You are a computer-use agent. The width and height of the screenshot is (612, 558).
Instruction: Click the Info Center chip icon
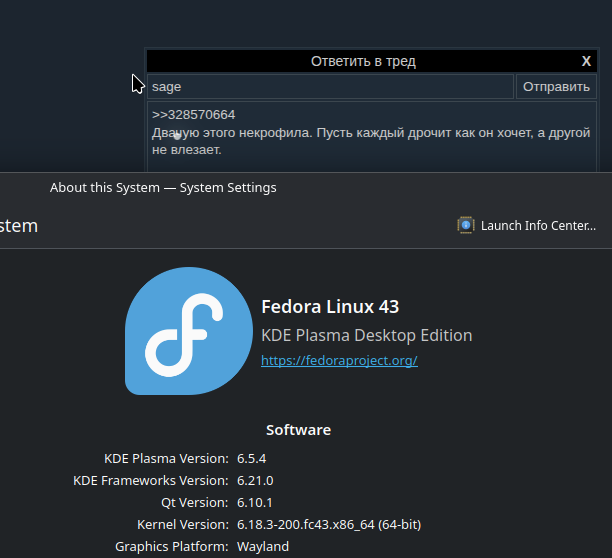tap(466, 225)
